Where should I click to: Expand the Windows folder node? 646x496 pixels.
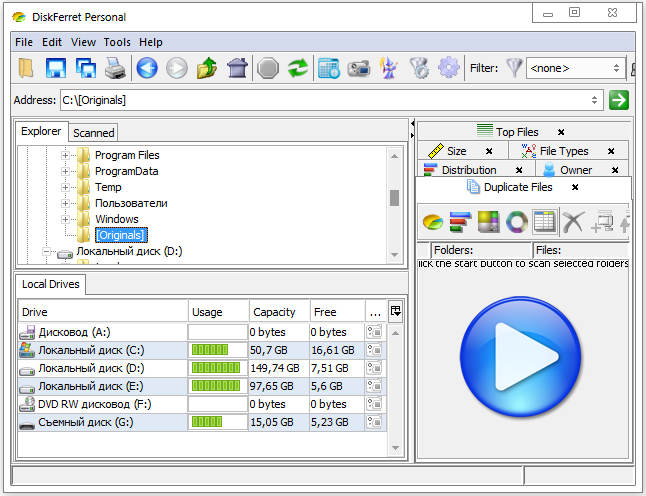65,220
